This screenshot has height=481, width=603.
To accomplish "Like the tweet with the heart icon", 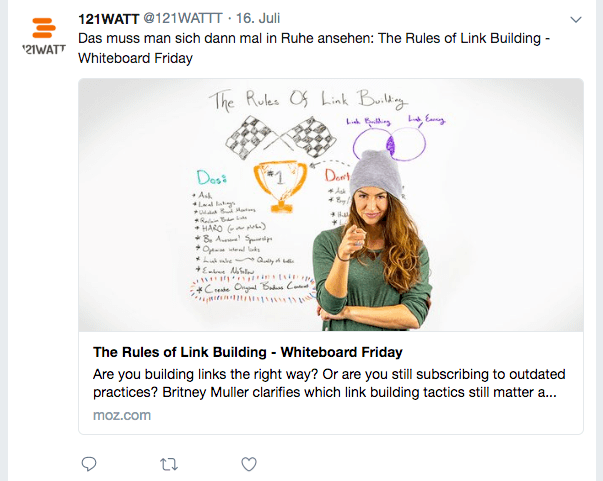I will [249, 464].
